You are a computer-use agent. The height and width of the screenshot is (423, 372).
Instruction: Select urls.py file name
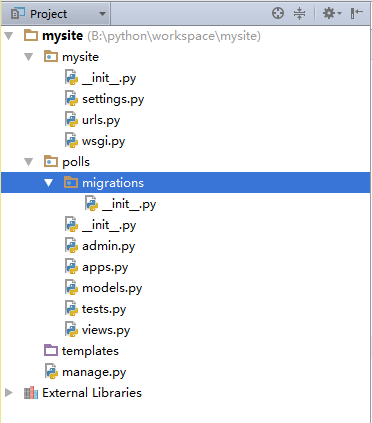101,120
